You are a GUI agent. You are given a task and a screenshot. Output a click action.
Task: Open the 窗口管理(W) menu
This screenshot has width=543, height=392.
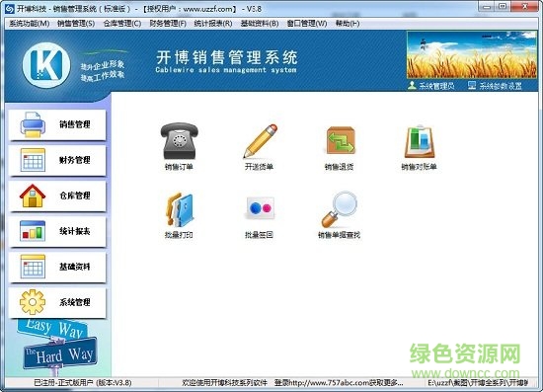point(307,24)
